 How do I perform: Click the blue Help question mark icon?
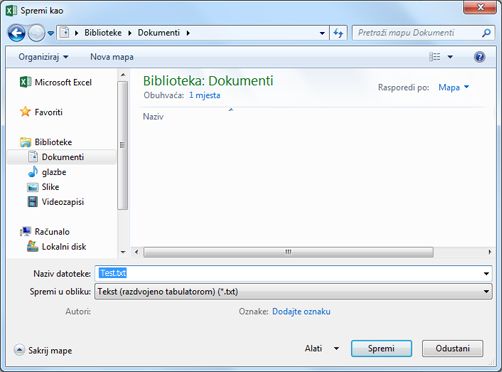point(479,57)
